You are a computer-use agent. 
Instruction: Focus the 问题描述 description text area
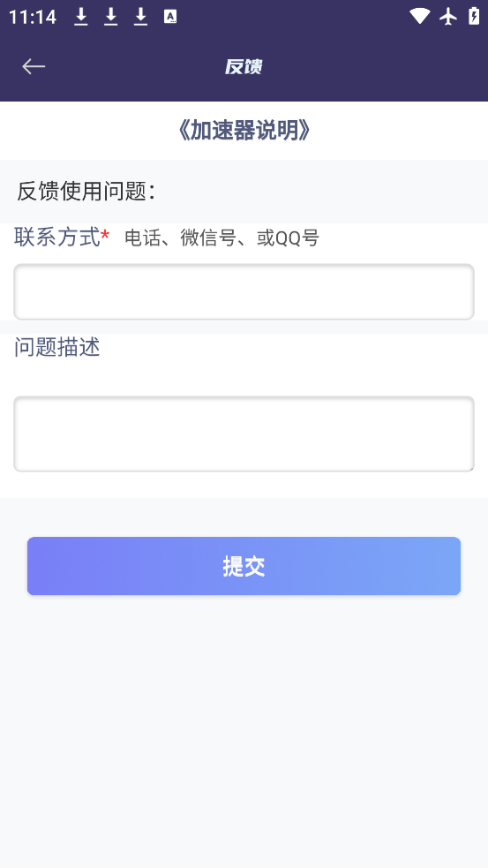(x=244, y=434)
